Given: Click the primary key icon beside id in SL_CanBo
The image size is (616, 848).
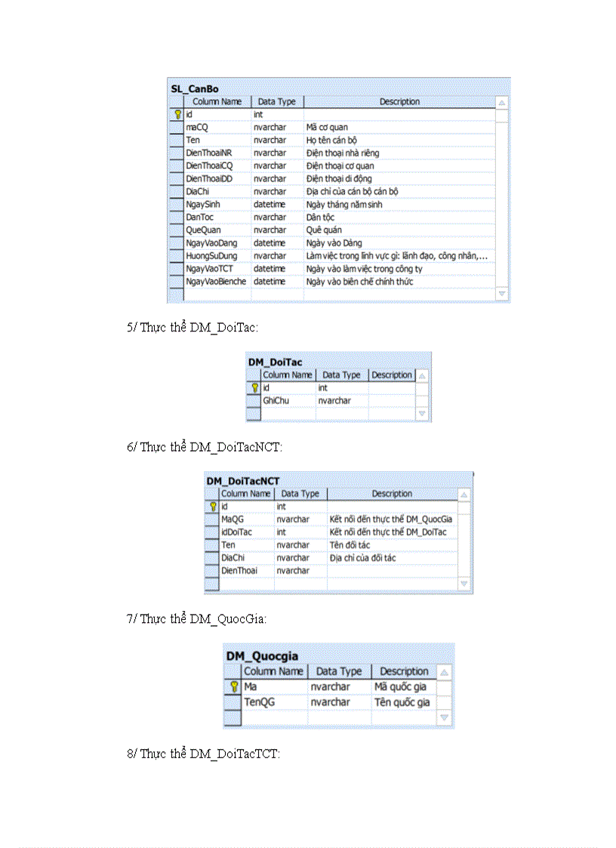Looking at the screenshot, I should (177, 113).
